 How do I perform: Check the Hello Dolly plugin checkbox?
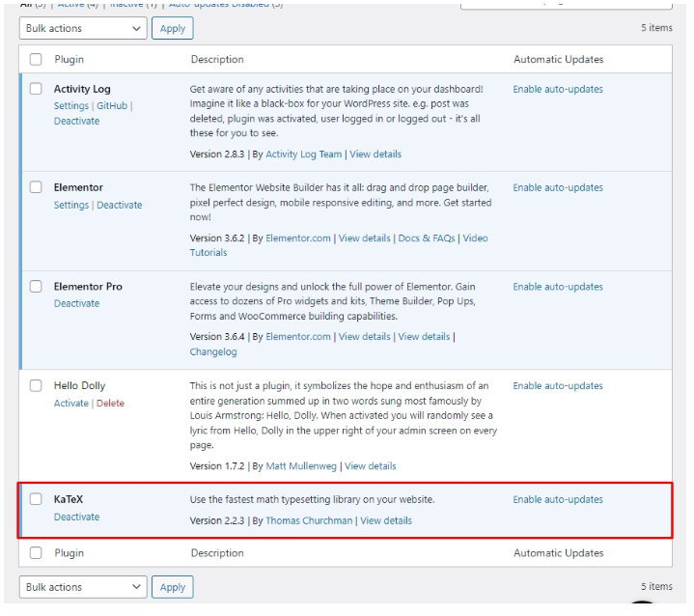point(36,385)
